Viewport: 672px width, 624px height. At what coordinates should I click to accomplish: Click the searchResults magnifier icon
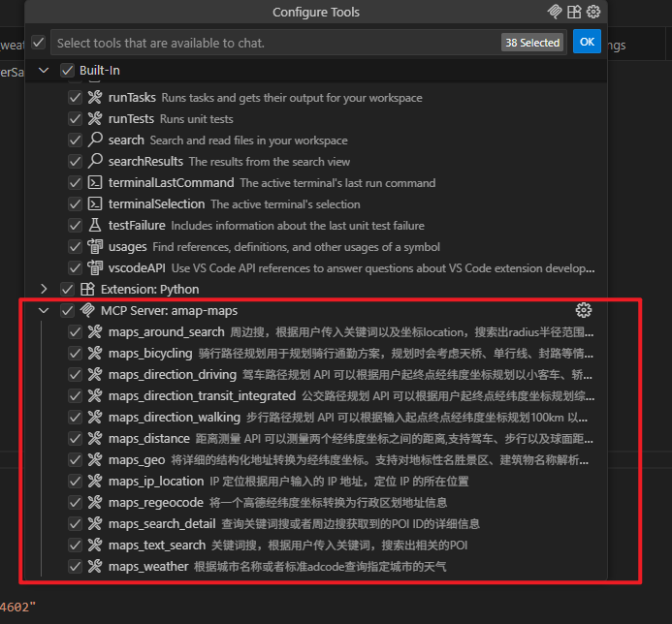(x=95, y=162)
